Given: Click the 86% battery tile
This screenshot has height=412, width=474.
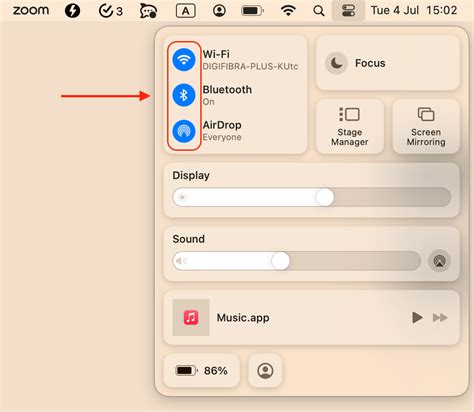Looking at the screenshot, I should click(x=201, y=371).
